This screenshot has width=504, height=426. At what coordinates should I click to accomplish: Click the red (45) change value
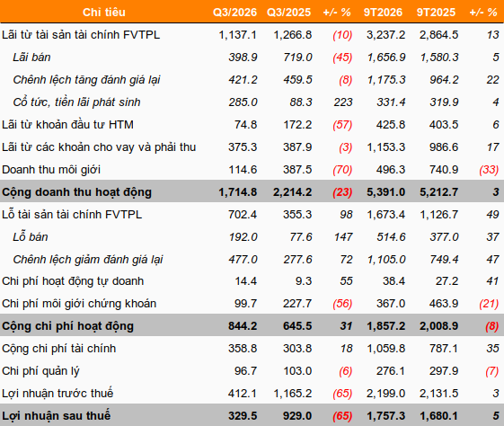point(342,58)
